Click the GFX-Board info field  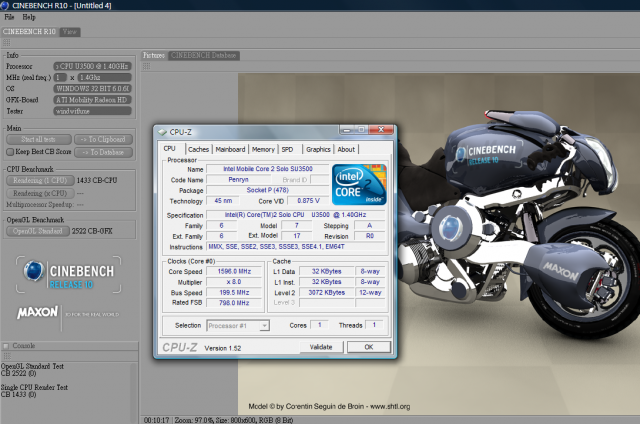(x=92, y=100)
